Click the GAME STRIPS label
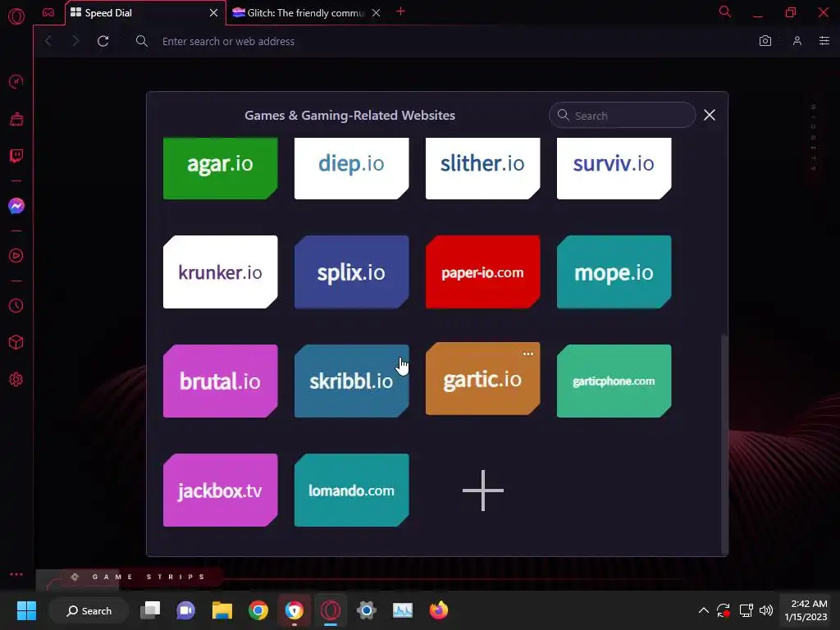The image size is (840, 630). [x=148, y=577]
